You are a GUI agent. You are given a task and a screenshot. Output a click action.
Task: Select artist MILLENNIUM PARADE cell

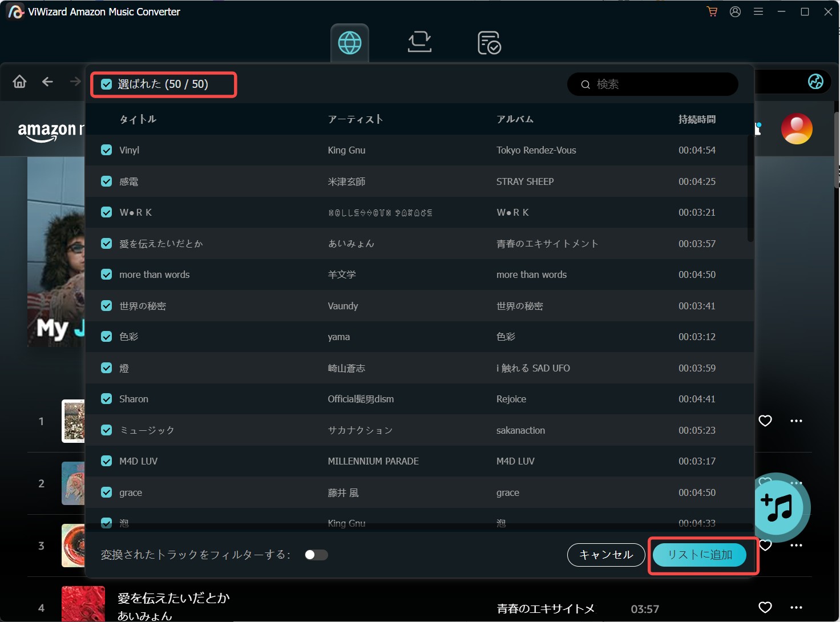tap(373, 461)
